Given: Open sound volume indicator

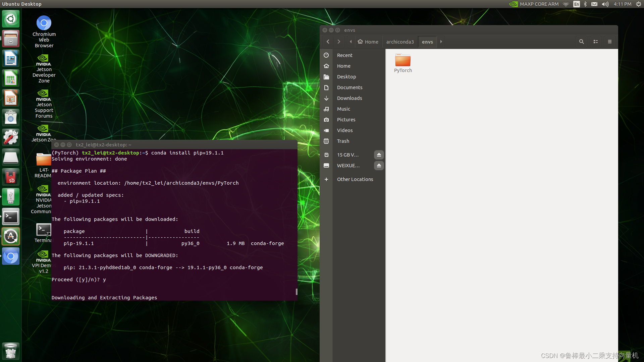Looking at the screenshot, I should click(x=605, y=4).
